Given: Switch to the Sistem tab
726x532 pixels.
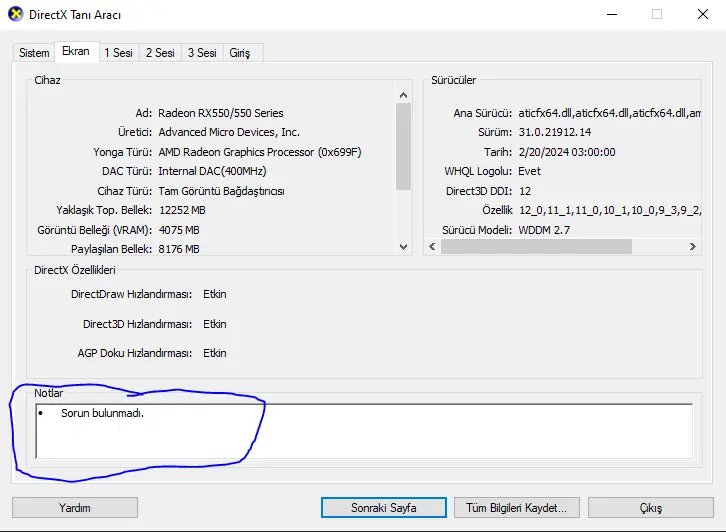Looking at the screenshot, I should point(34,53).
